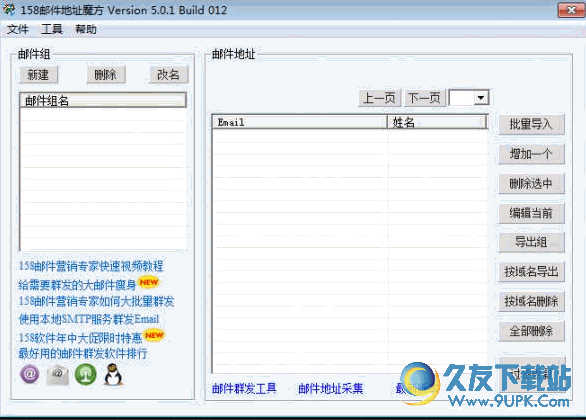The width and height of the screenshot is (586, 420).
Task: Click the 增加一个 button
Action: tap(531, 154)
